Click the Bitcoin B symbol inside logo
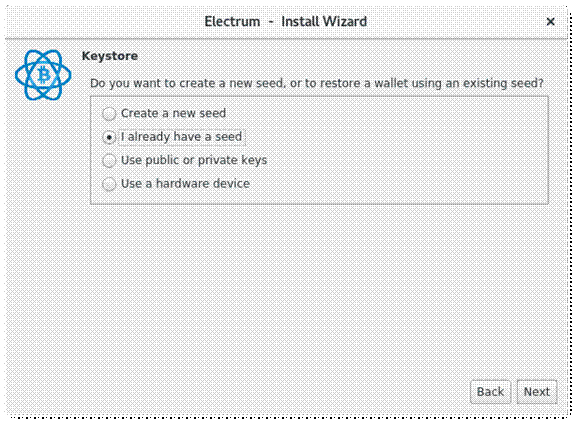 point(44,76)
